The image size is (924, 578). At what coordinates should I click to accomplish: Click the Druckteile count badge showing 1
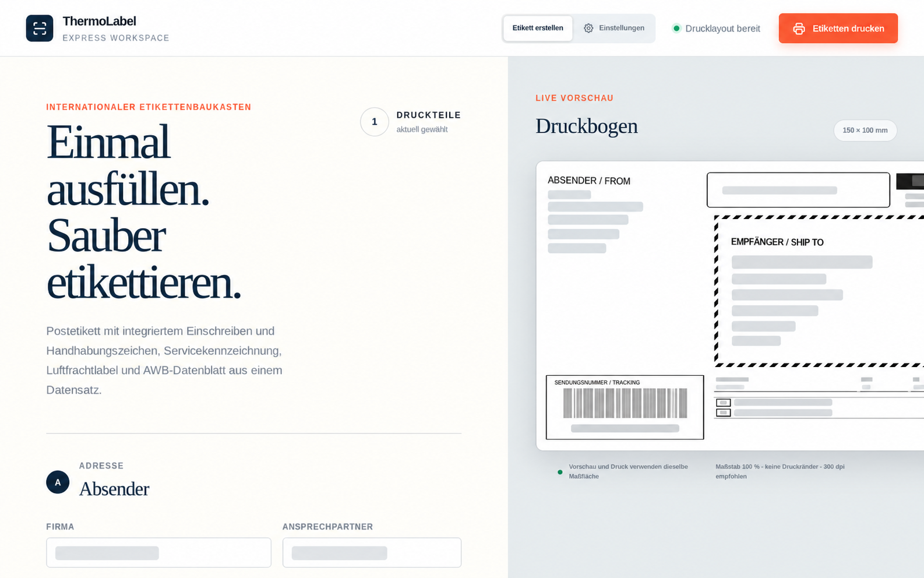(375, 122)
